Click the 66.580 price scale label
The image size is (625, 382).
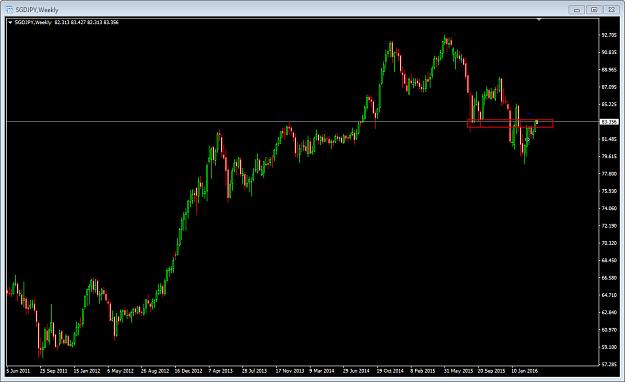click(609, 278)
